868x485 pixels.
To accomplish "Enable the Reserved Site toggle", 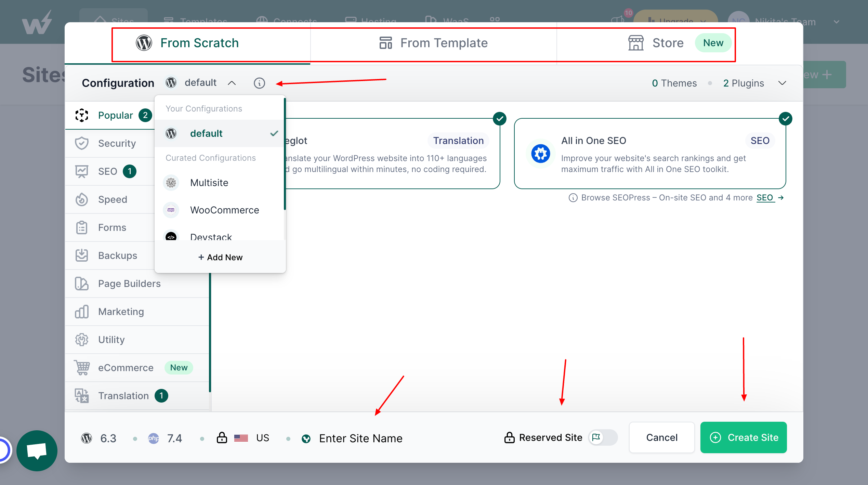I will pos(603,437).
